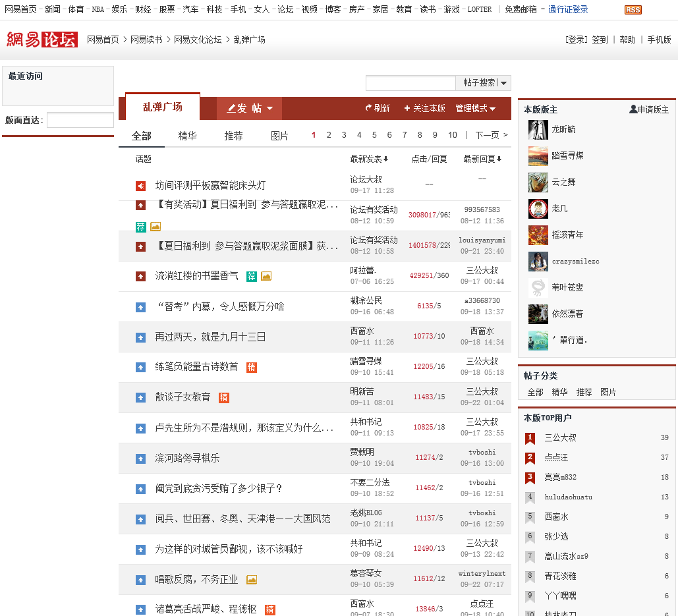
Task: Open the 帖子搜索 search type dropdown
Action: click(504, 83)
